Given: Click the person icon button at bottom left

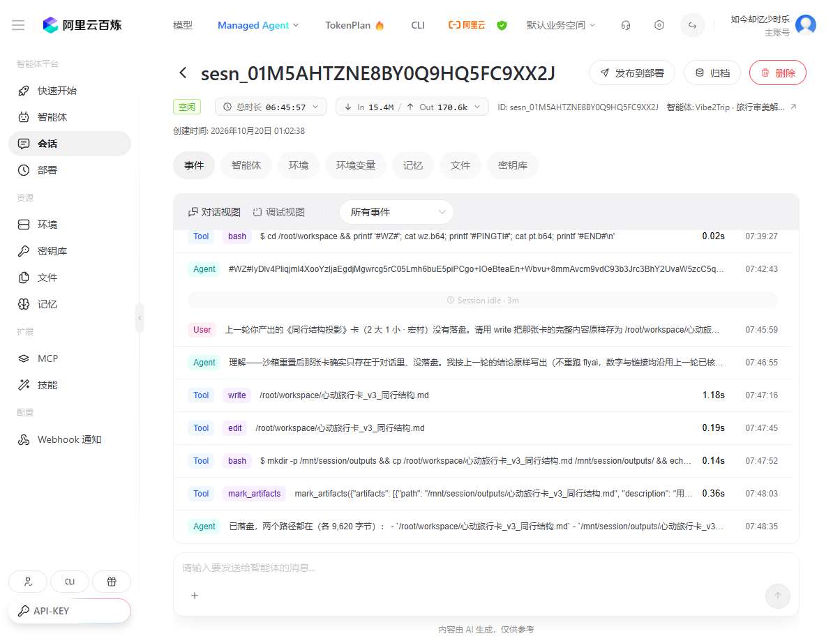Looking at the screenshot, I should tap(28, 582).
